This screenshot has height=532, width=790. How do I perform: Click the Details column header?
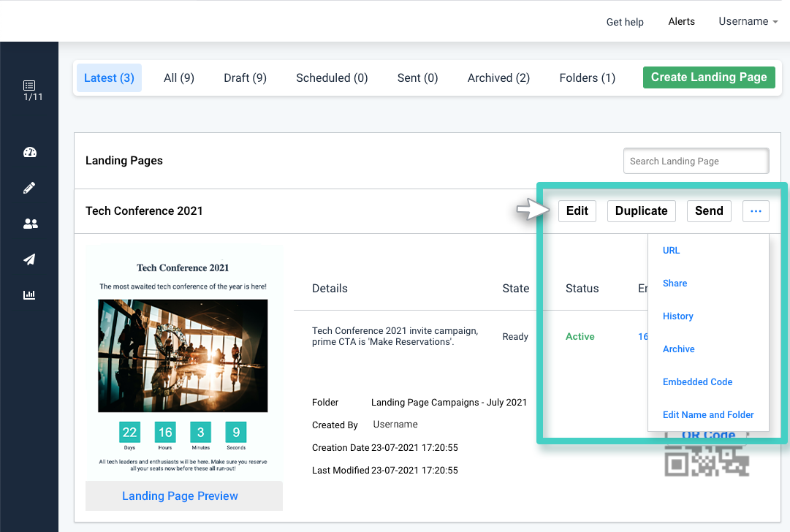pyautogui.click(x=330, y=288)
